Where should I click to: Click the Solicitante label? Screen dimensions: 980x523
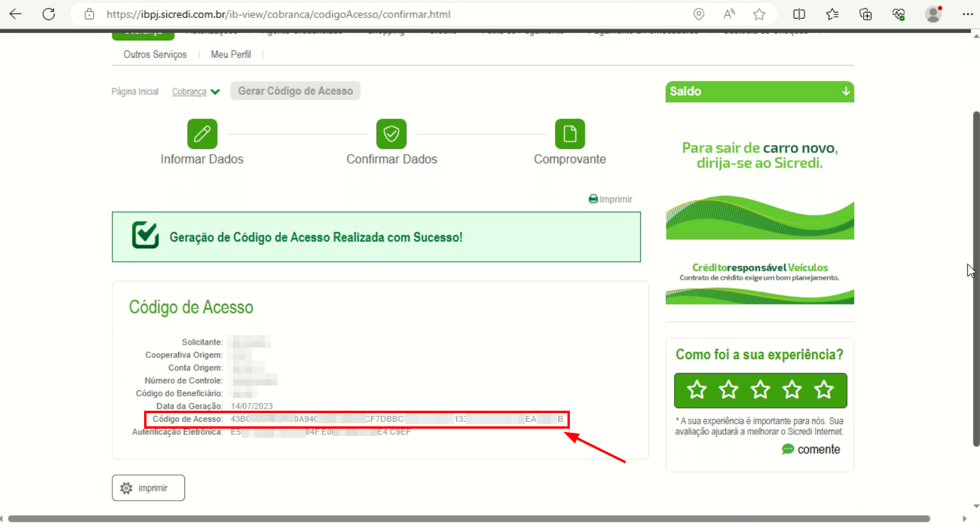click(202, 342)
